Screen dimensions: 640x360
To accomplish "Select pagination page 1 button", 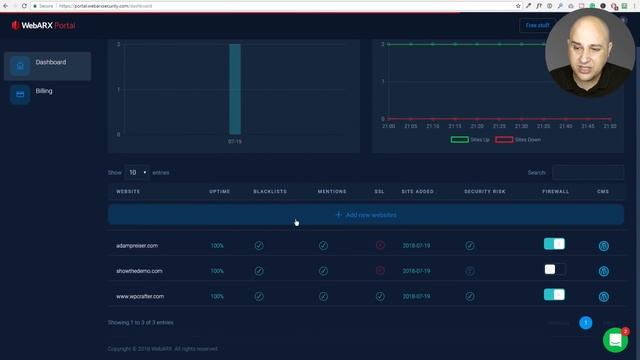I will click(x=586, y=323).
